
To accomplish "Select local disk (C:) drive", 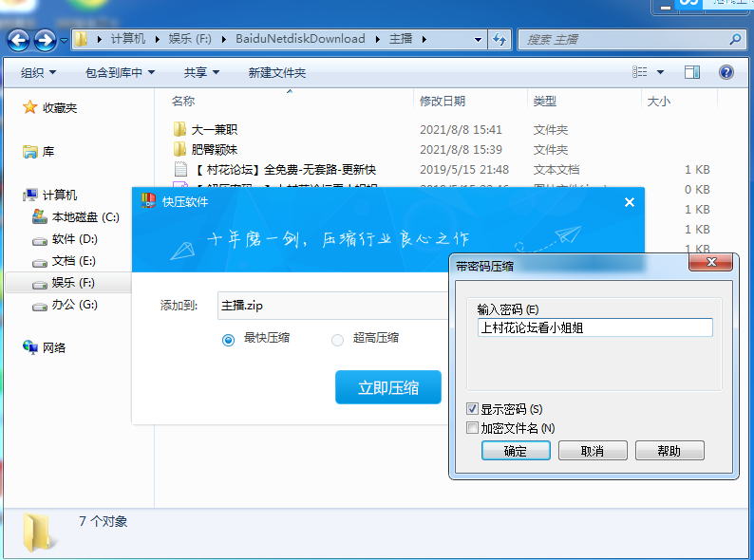I will [85, 217].
